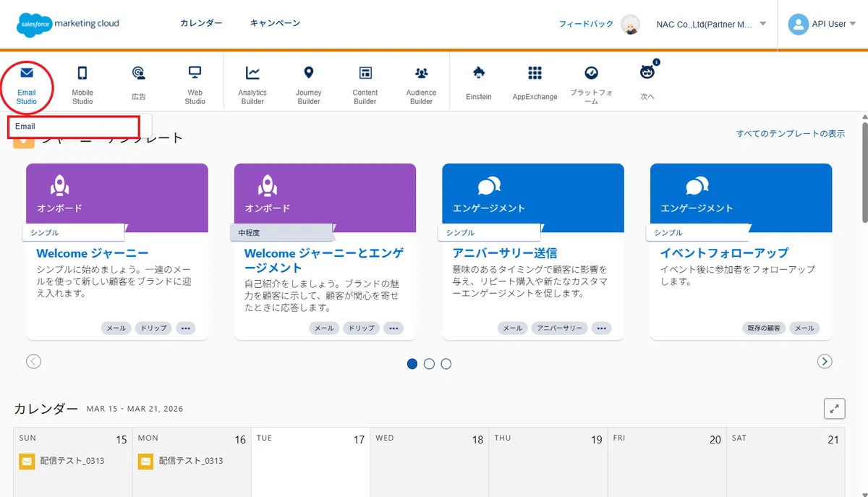868x497 pixels.
Task: Expand the calendar to full view
Action: point(835,409)
